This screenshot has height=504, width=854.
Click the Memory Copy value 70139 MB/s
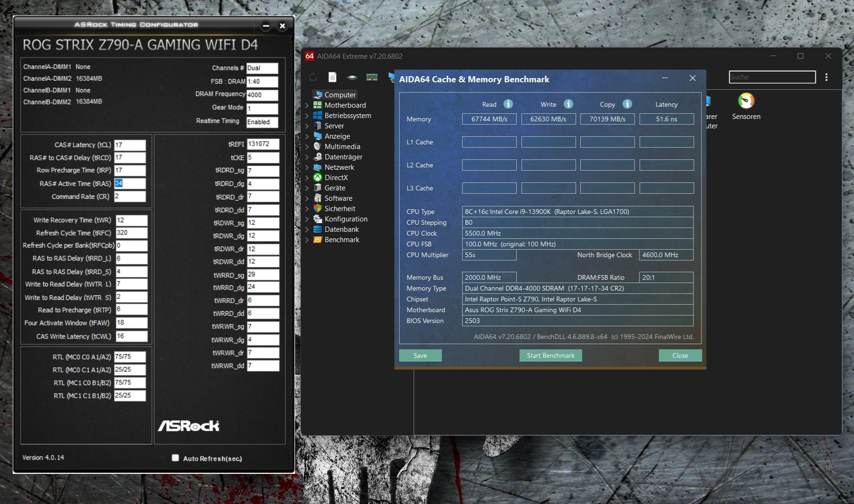coord(607,119)
